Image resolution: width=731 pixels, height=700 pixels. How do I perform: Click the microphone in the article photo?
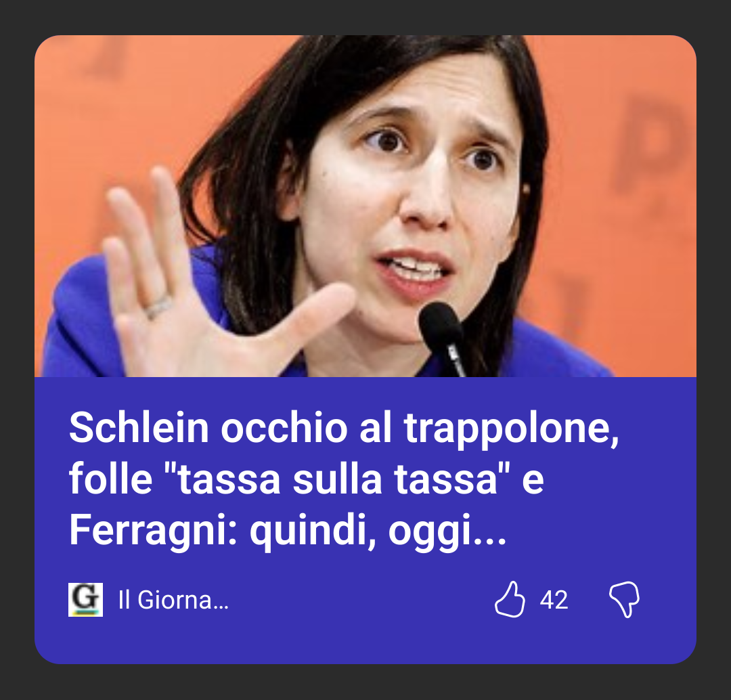pos(441,336)
